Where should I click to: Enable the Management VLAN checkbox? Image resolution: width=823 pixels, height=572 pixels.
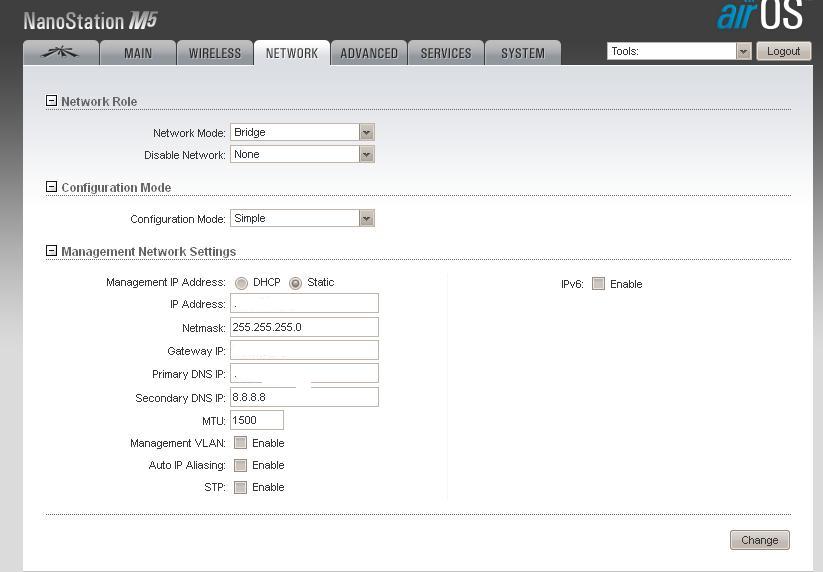(x=240, y=443)
